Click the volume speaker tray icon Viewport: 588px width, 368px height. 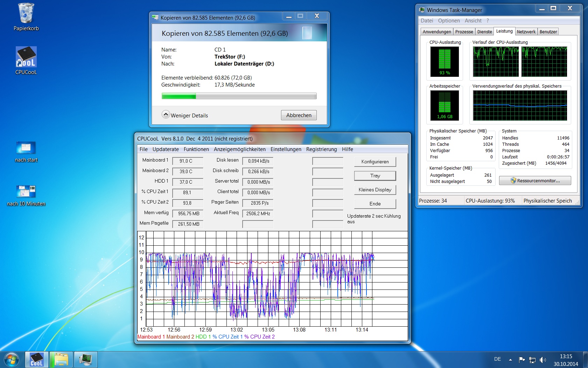[x=543, y=360]
